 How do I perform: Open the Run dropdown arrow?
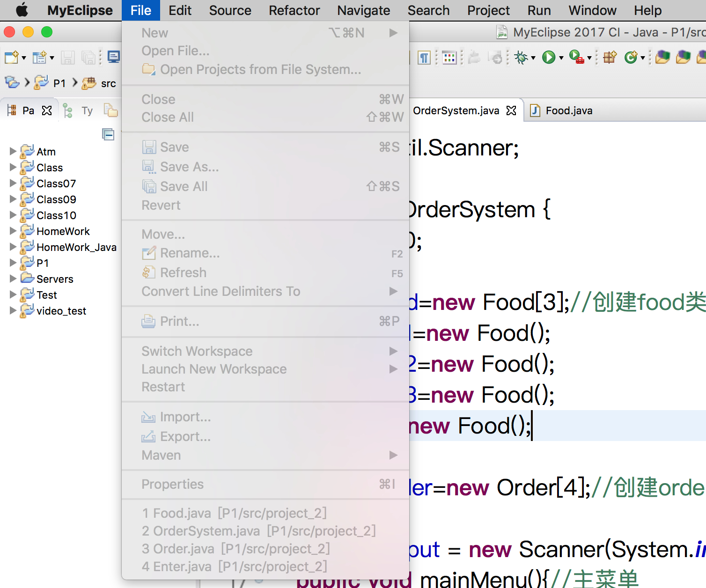click(x=561, y=58)
